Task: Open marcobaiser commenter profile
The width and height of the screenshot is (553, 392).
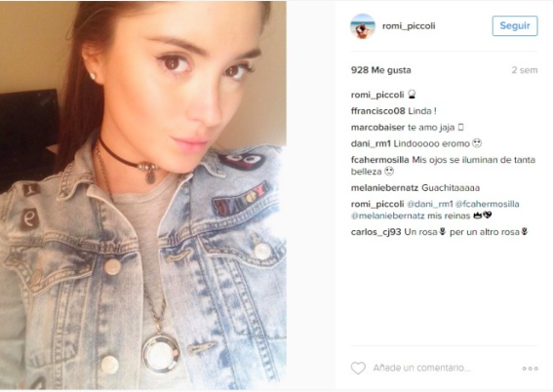Action: [x=377, y=128]
